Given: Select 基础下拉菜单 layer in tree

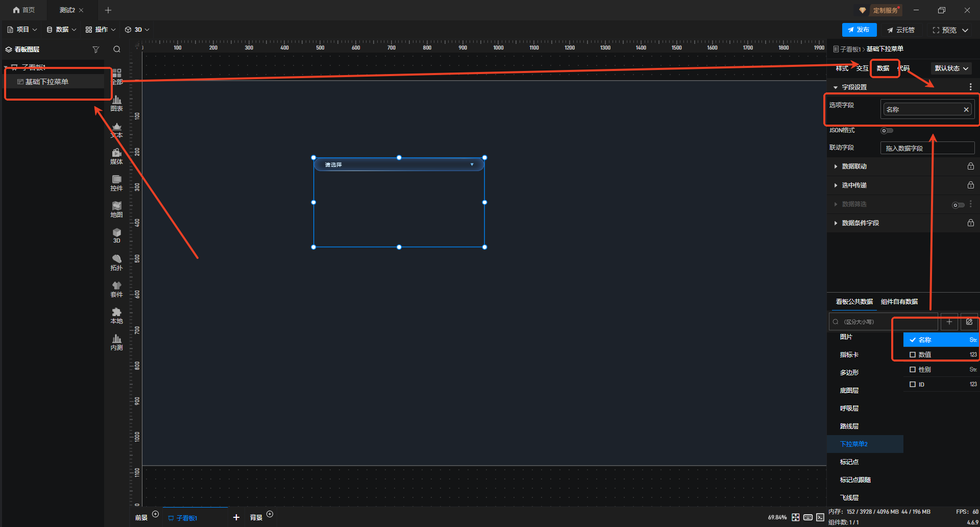Looking at the screenshot, I should pyautogui.click(x=47, y=82).
